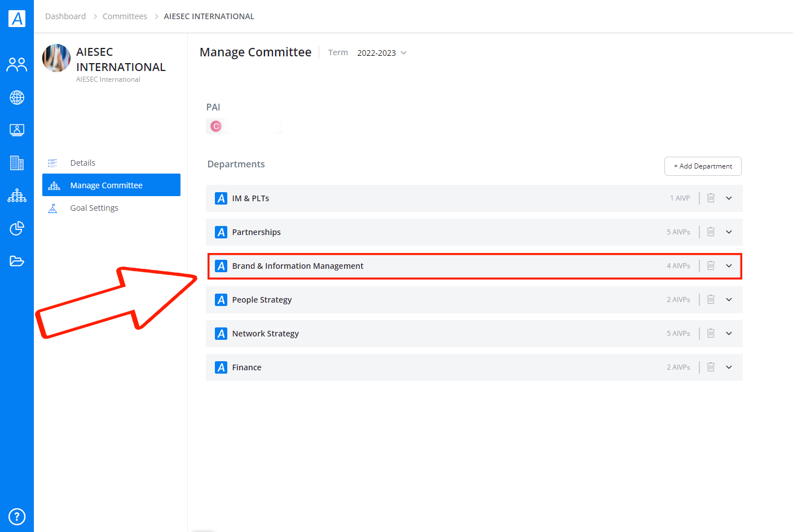Open the Term 2022-2023 dropdown
Screen dimensions: 793x532
coord(382,53)
